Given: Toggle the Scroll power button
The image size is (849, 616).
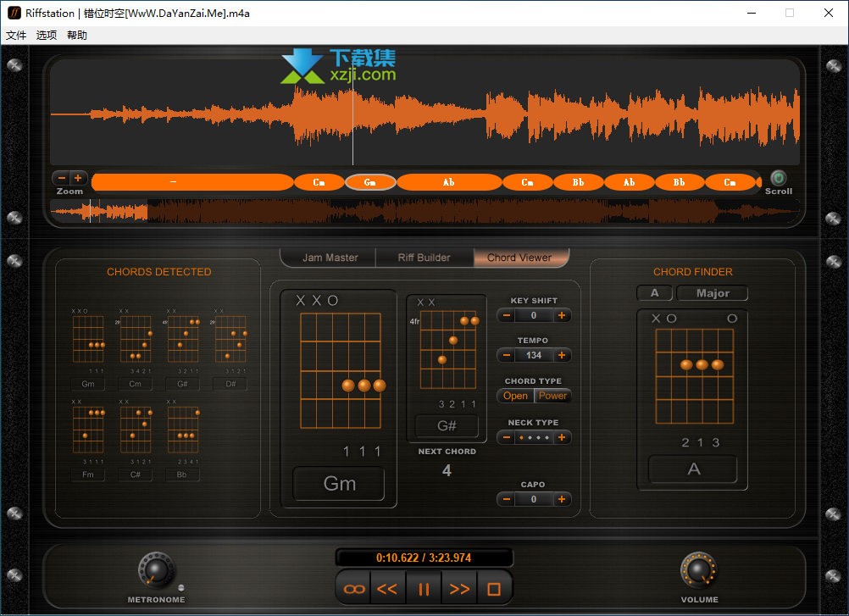Looking at the screenshot, I should (x=778, y=178).
